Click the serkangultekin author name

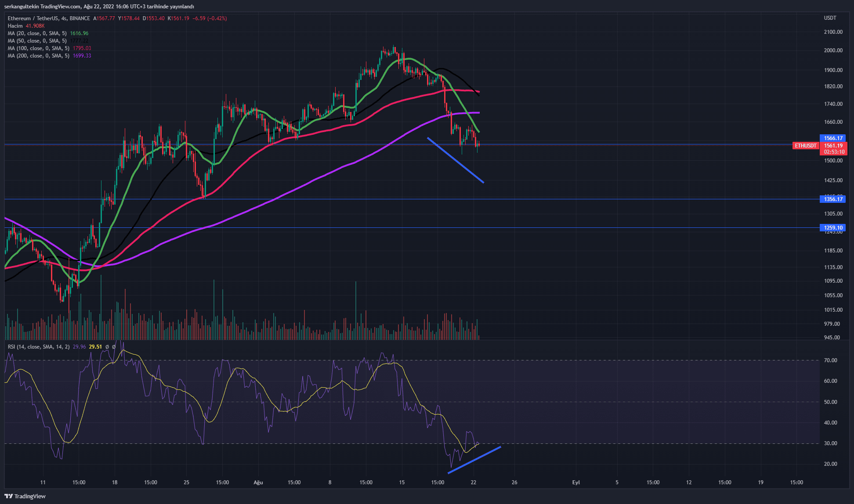click(x=22, y=7)
